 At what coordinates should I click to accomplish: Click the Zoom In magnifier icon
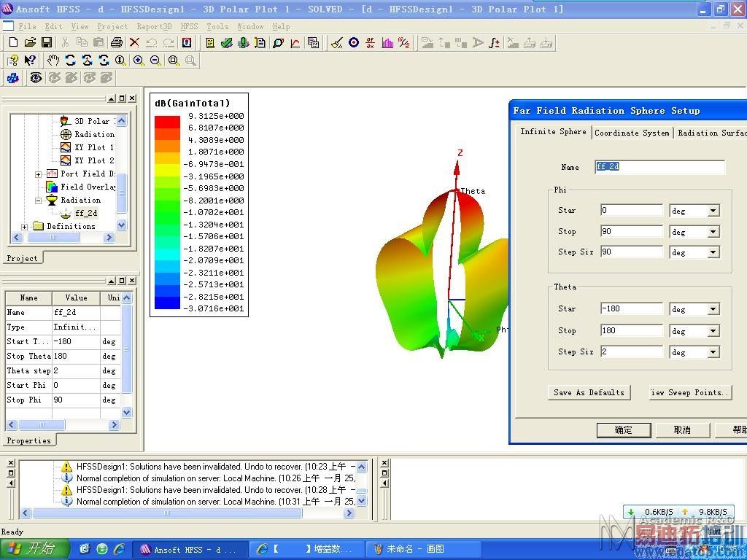[x=139, y=61]
